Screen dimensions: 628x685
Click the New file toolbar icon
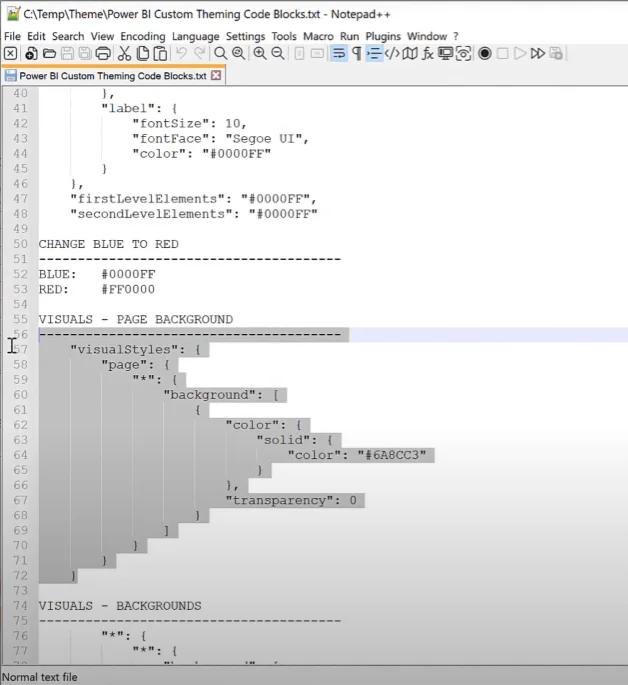(31, 54)
